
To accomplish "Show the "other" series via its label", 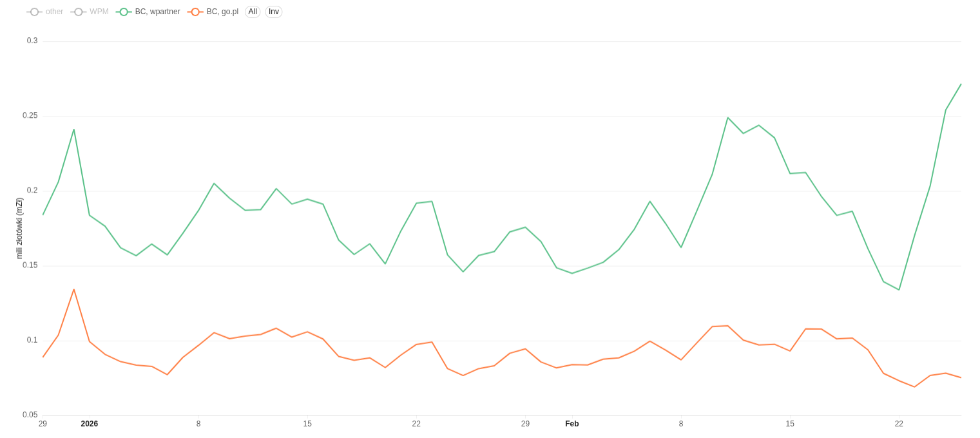I will pos(54,12).
